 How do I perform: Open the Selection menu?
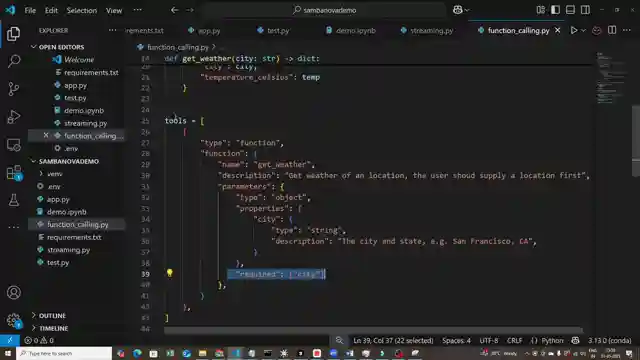tap(82, 10)
